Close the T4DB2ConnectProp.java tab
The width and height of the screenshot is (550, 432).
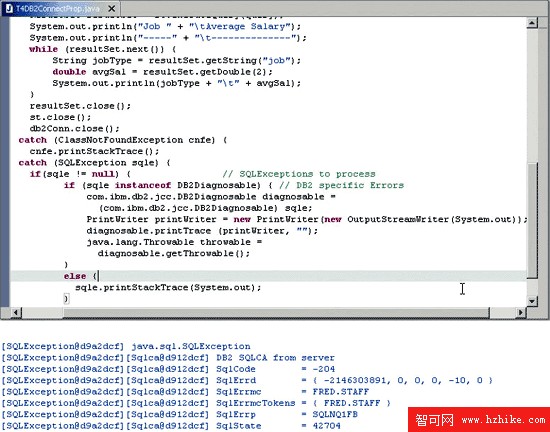tap(112, 8)
